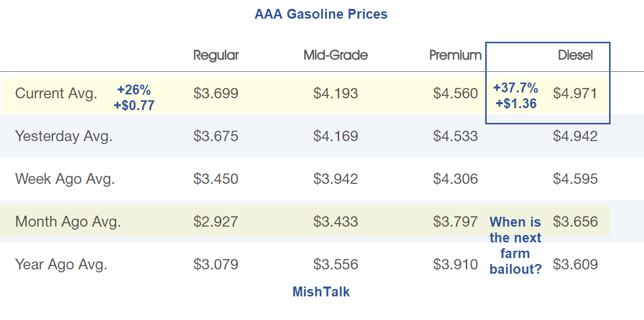Select the Year Ago Regular price $3.079
The height and width of the screenshot is (320, 644).
click(x=216, y=264)
